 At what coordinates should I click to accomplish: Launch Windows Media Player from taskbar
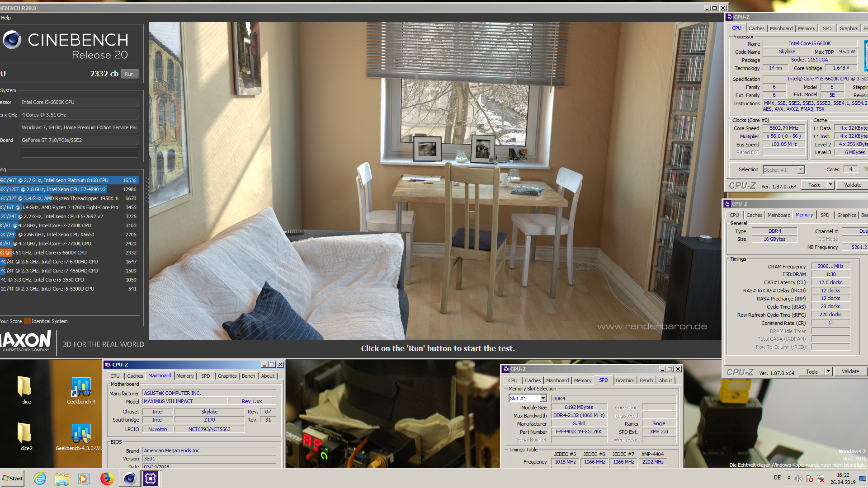(x=84, y=479)
